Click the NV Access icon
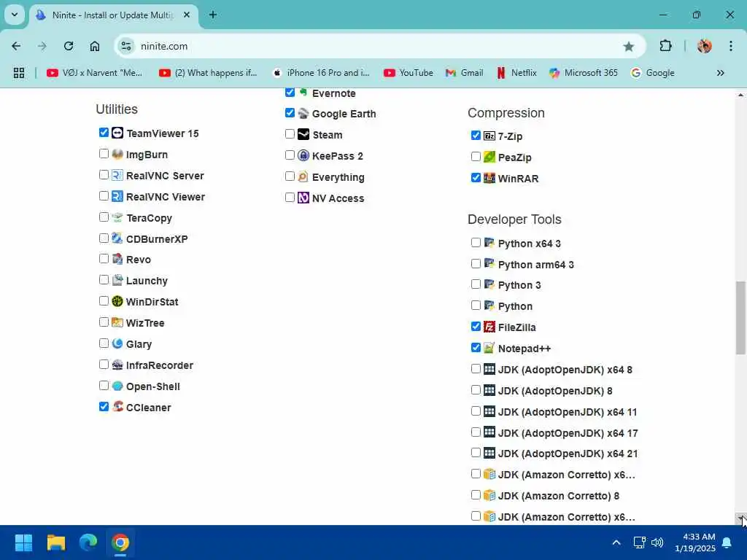 (x=303, y=198)
